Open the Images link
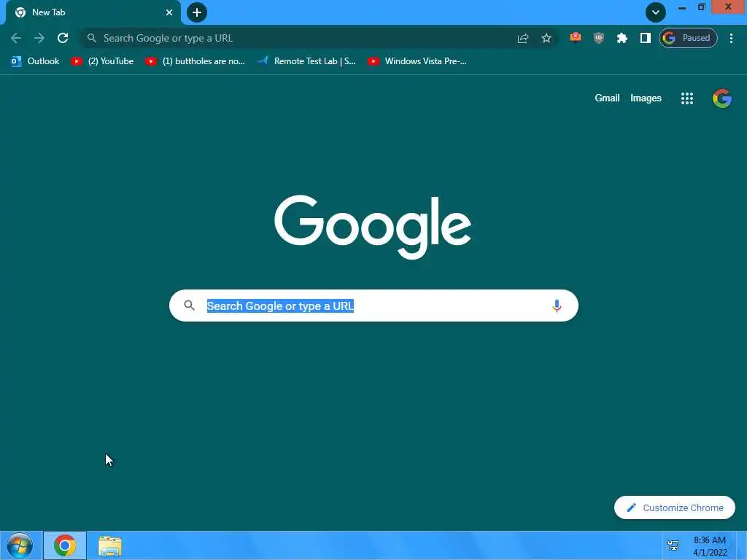The image size is (747, 560). 646,98
